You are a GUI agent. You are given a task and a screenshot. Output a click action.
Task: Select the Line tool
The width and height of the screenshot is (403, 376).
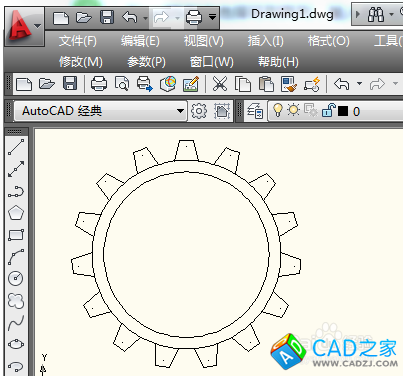click(x=16, y=147)
